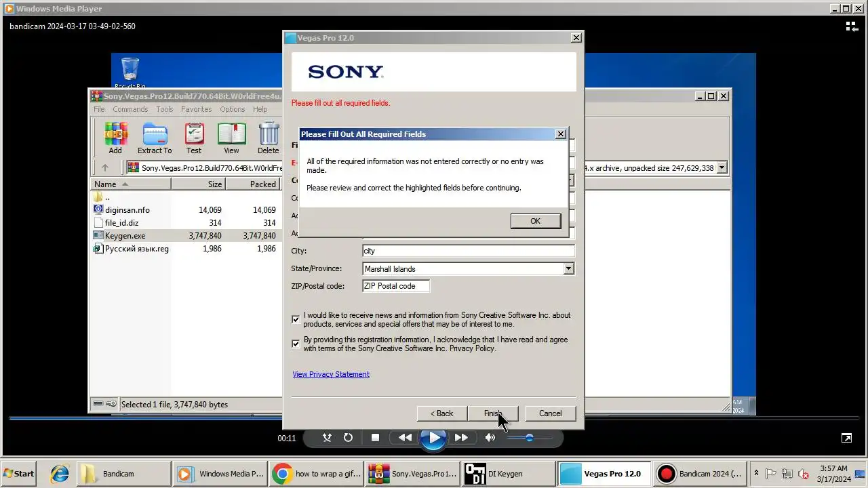Image resolution: width=868 pixels, height=488 pixels.
Task: Open Internet Explorer from taskbar
Action: tap(60, 474)
